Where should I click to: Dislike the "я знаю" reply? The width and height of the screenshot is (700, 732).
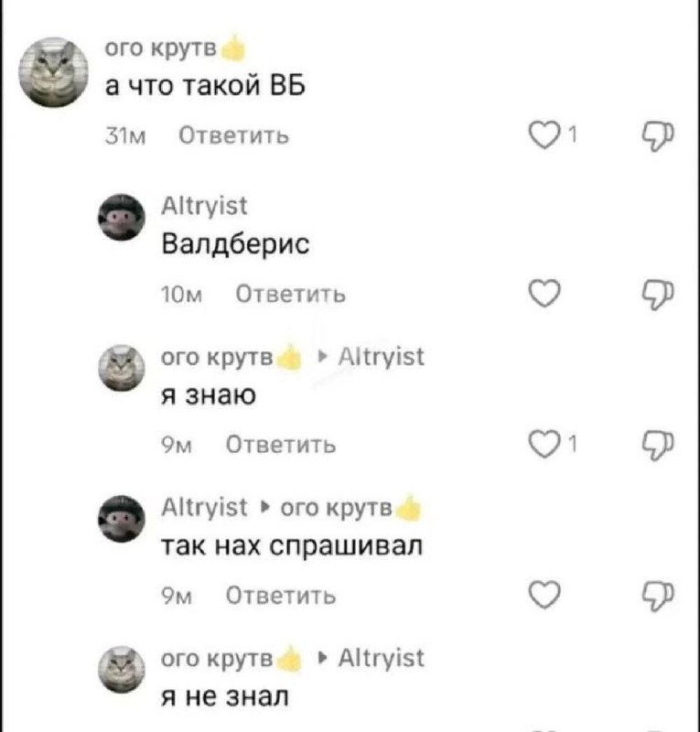658,446
